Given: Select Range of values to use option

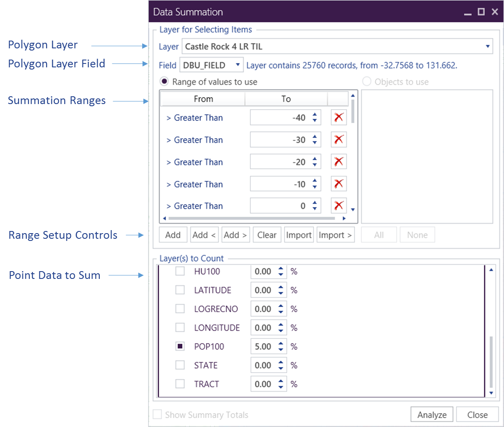Looking at the screenshot, I should (x=164, y=82).
